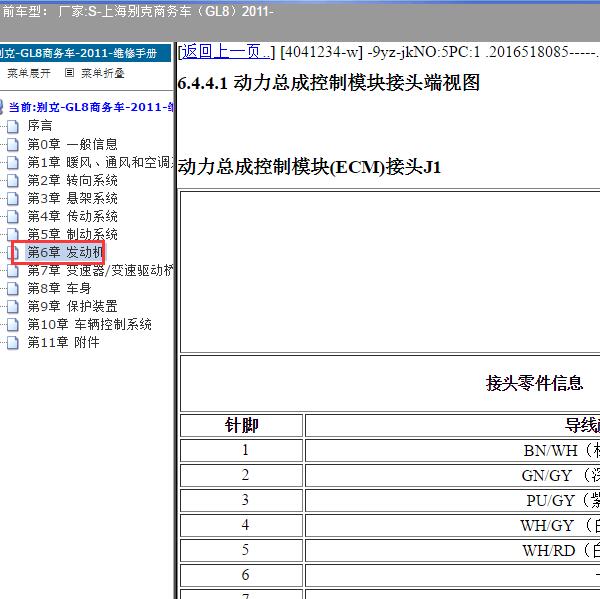Open 第5章 制动系统
The height and width of the screenshot is (599, 600).
pos(72,234)
